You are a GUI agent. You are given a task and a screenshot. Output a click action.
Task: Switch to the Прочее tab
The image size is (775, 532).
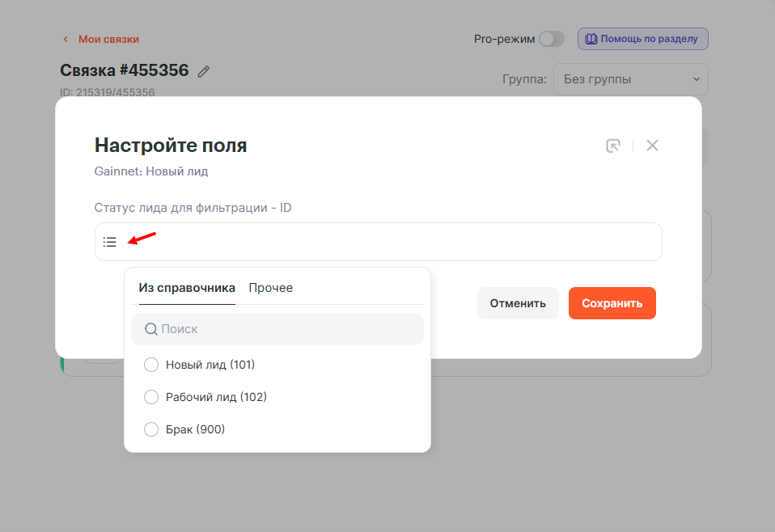coord(271,288)
